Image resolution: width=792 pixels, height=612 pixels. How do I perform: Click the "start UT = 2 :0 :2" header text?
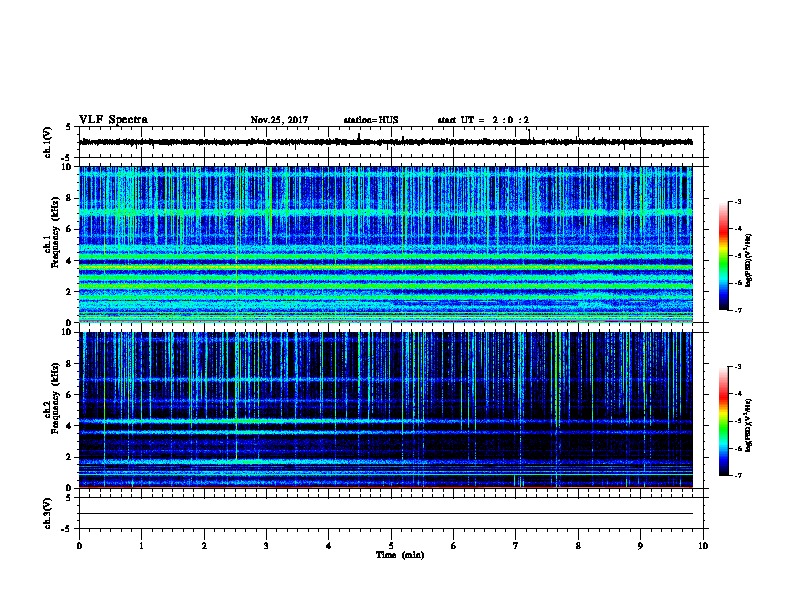tap(483, 120)
